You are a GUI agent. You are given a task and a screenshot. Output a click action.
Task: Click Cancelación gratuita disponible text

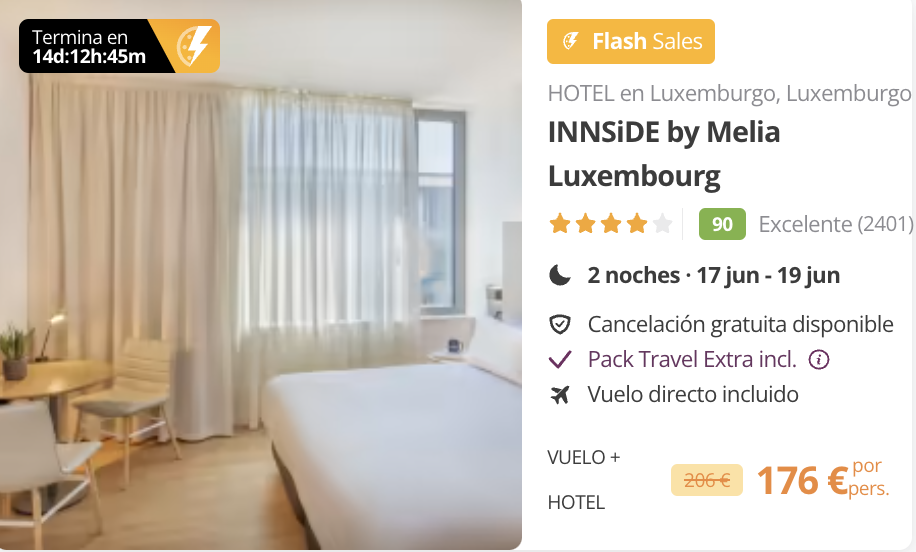(740, 324)
